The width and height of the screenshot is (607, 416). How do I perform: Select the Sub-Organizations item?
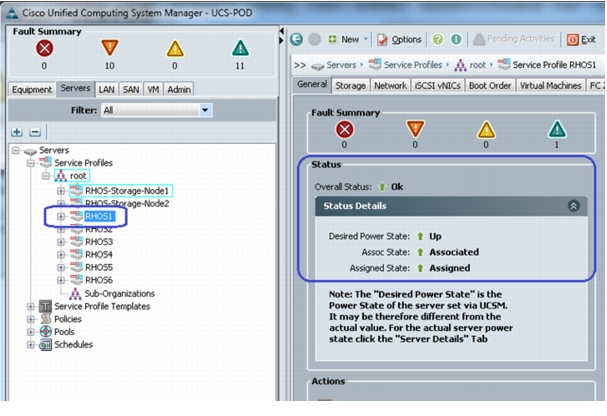point(119,294)
